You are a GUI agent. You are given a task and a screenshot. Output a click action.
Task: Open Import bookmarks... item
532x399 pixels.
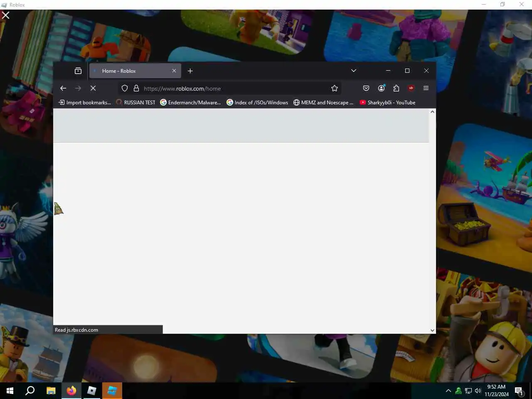pos(85,103)
